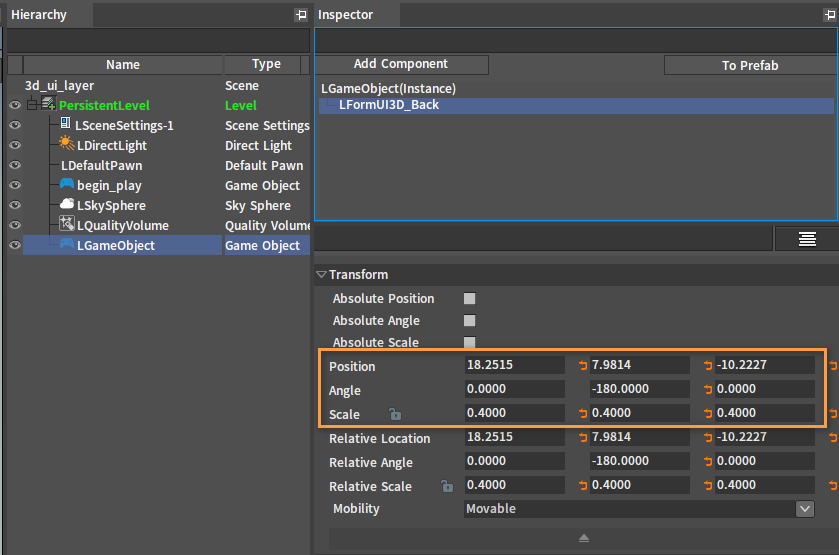Hide begin_play with eye icon

[15, 185]
